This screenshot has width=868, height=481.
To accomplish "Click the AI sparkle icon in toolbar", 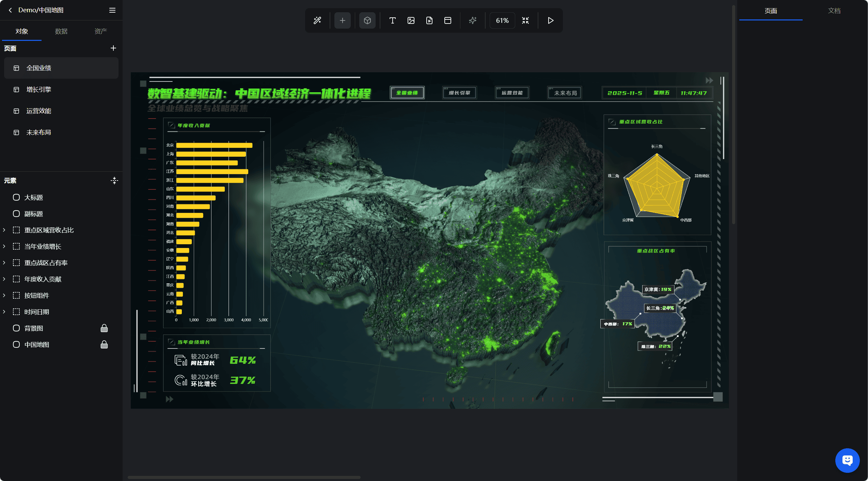I will [x=473, y=20].
